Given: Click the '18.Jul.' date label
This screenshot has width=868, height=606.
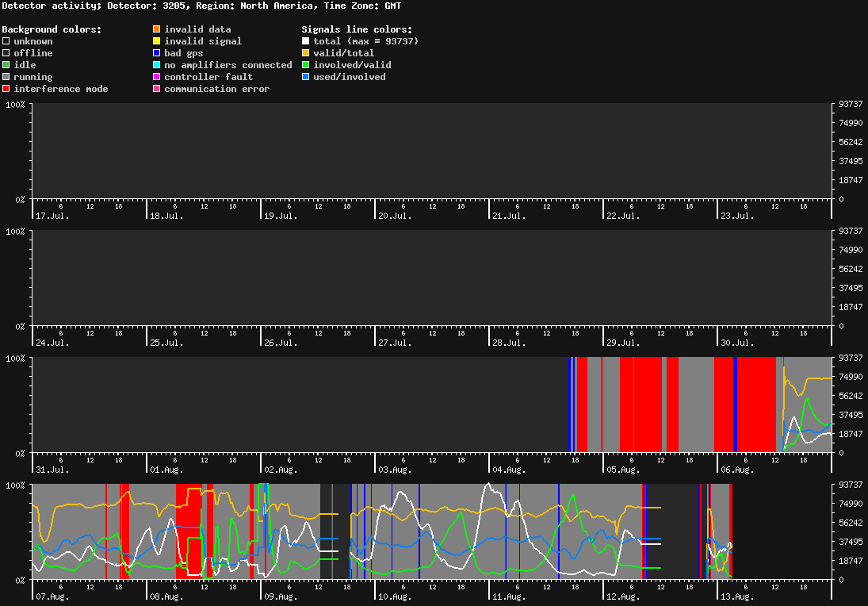Looking at the screenshot, I should coord(166,216).
